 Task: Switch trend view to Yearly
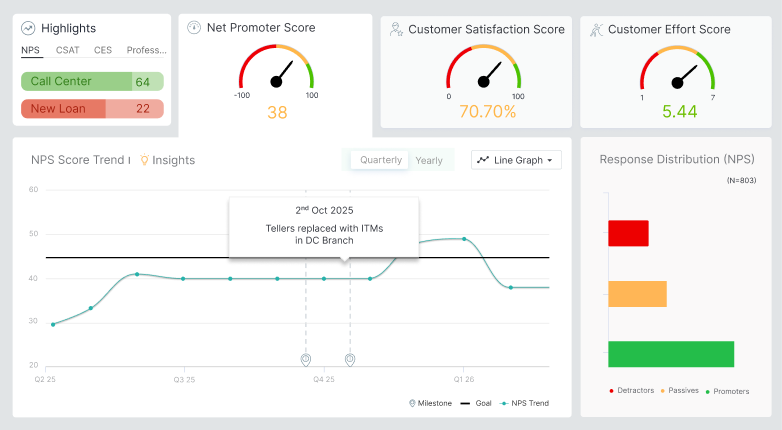(429, 160)
